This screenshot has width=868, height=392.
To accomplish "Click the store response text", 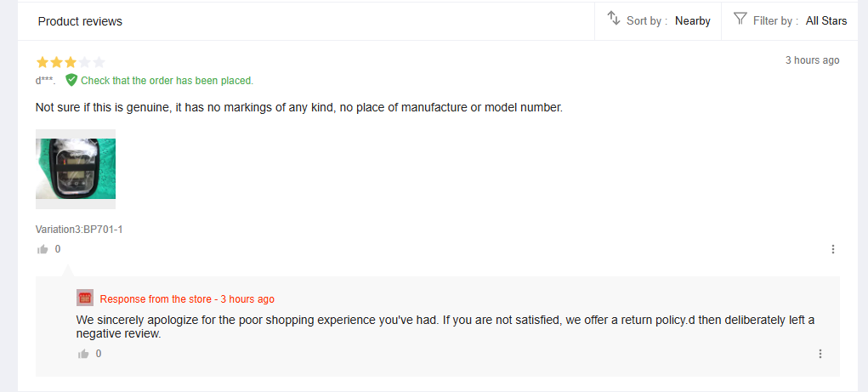I will pyautogui.click(x=445, y=327).
